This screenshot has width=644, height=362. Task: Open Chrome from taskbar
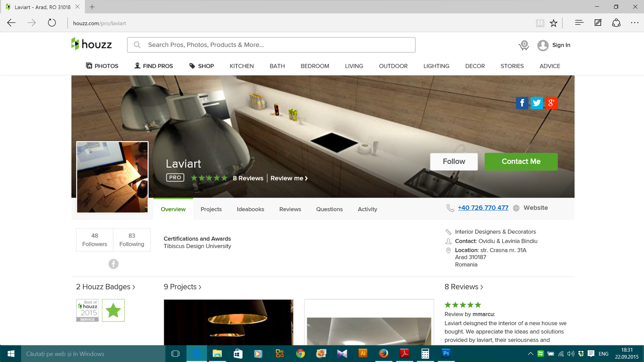(x=300, y=354)
